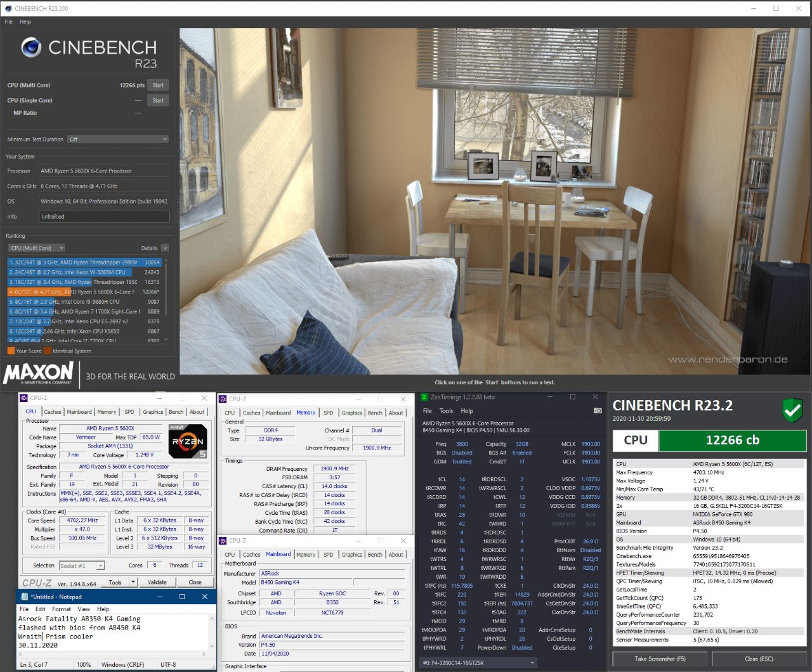Click the Ryzen 5 logo in CPU-Z
Screen dimensions: 812x672
coord(188,441)
